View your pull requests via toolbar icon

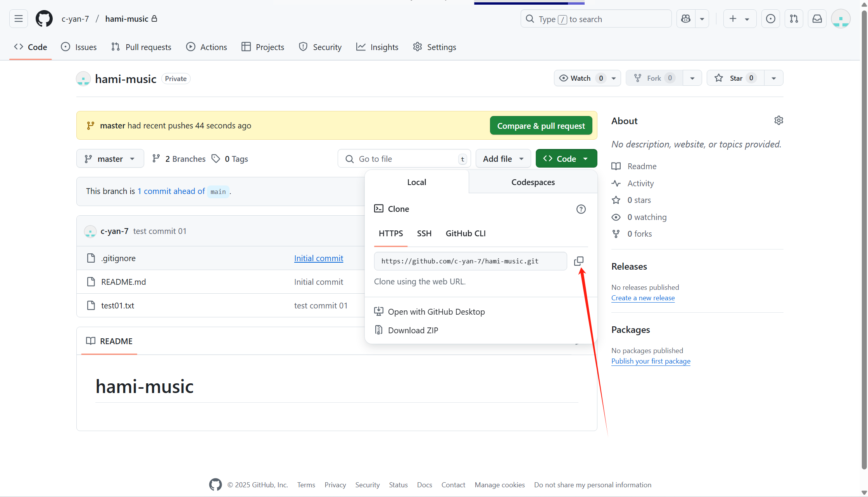pos(794,18)
